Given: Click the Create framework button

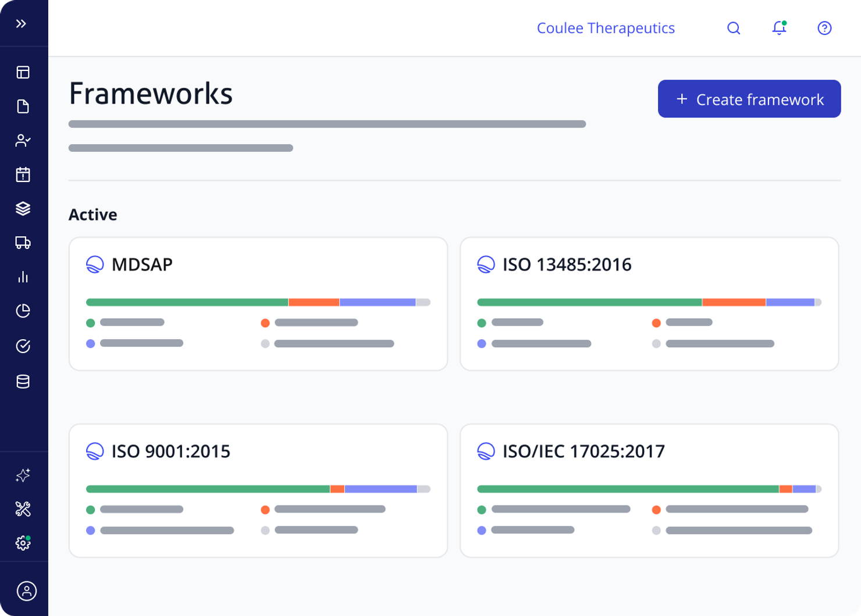Looking at the screenshot, I should (749, 99).
